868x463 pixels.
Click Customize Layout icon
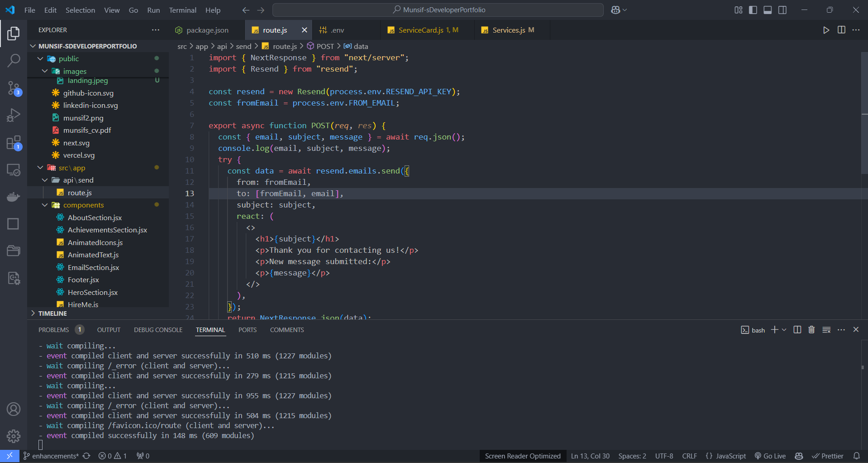(x=738, y=10)
